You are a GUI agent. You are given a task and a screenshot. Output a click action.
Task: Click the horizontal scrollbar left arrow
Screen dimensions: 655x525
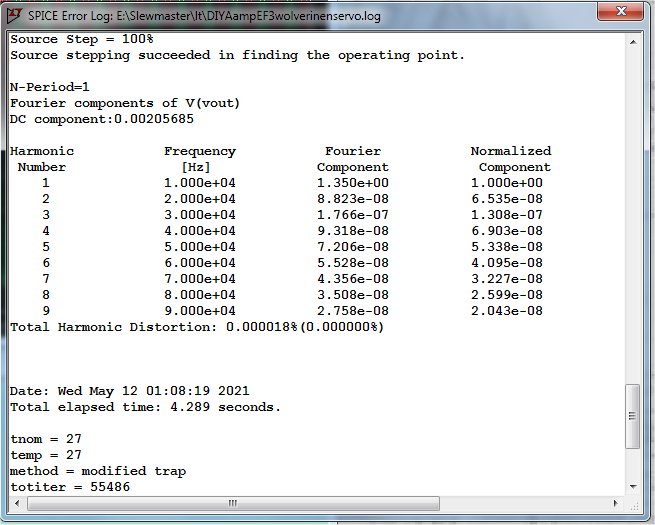(x=17, y=503)
